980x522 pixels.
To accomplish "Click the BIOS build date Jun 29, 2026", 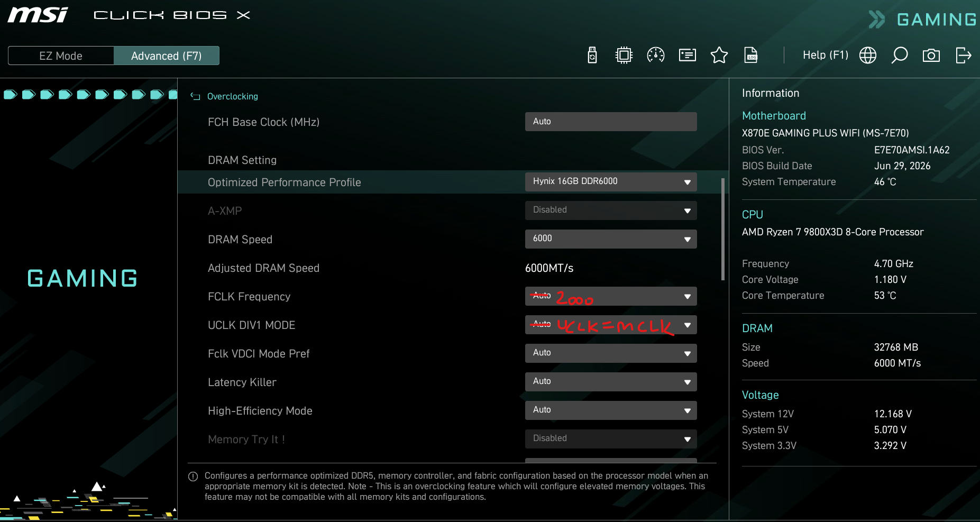I will 902,166.
